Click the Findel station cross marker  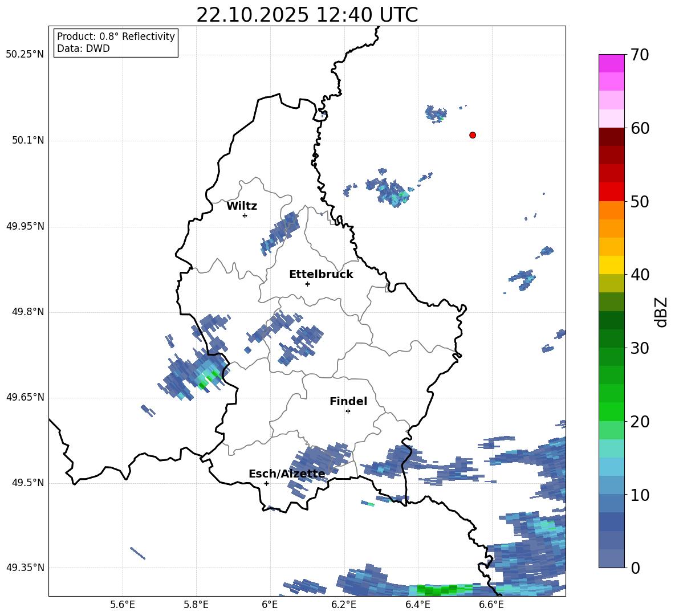tap(348, 411)
